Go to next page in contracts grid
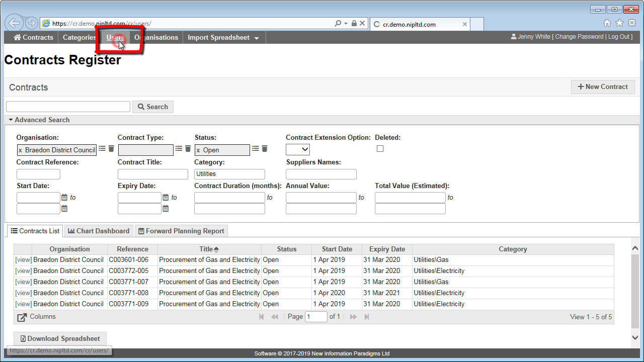The width and height of the screenshot is (644, 362). click(x=353, y=317)
